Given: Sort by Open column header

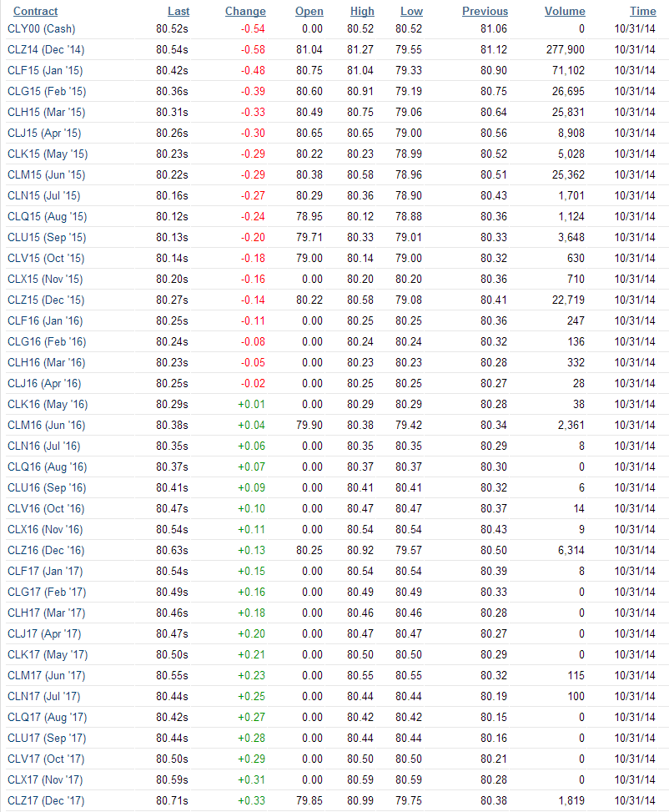Looking at the screenshot, I should (x=309, y=11).
